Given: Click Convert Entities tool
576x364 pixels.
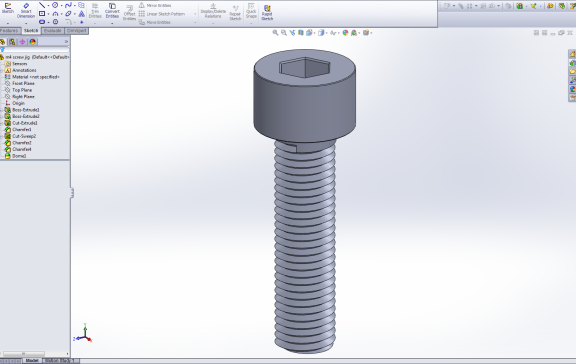Looking at the screenshot, I should (112, 10).
